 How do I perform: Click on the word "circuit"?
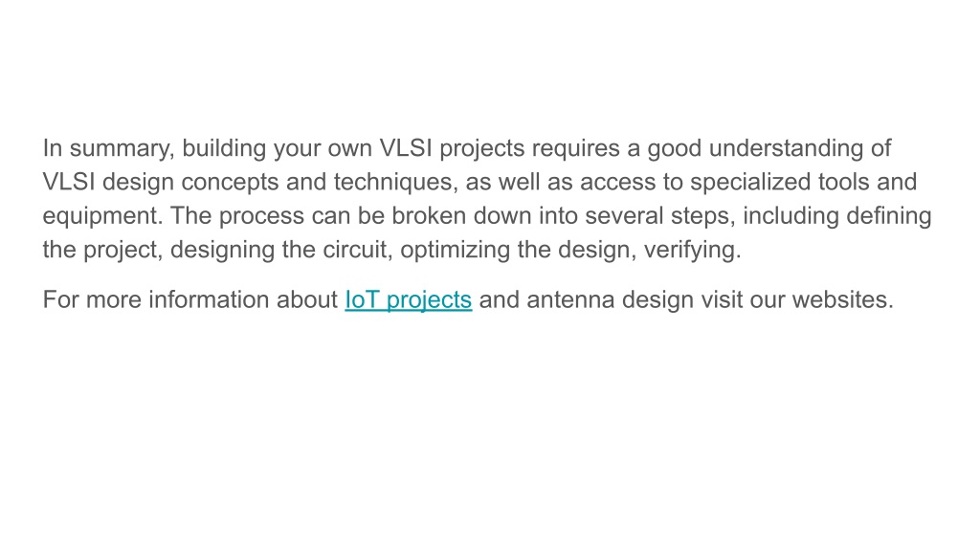tap(358, 250)
